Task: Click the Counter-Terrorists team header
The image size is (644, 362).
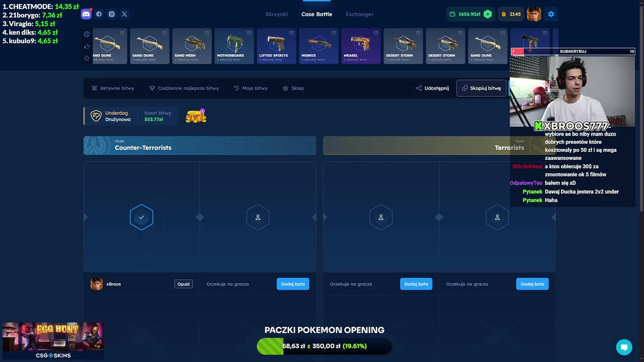Action: click(x=200, y=145)
